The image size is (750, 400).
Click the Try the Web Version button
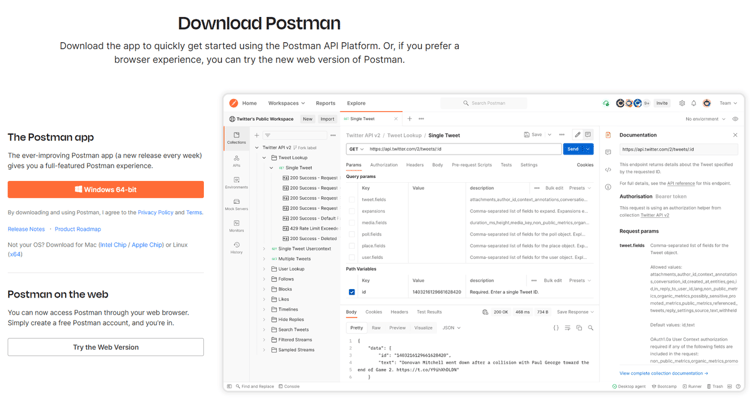[x=106, y=347]
